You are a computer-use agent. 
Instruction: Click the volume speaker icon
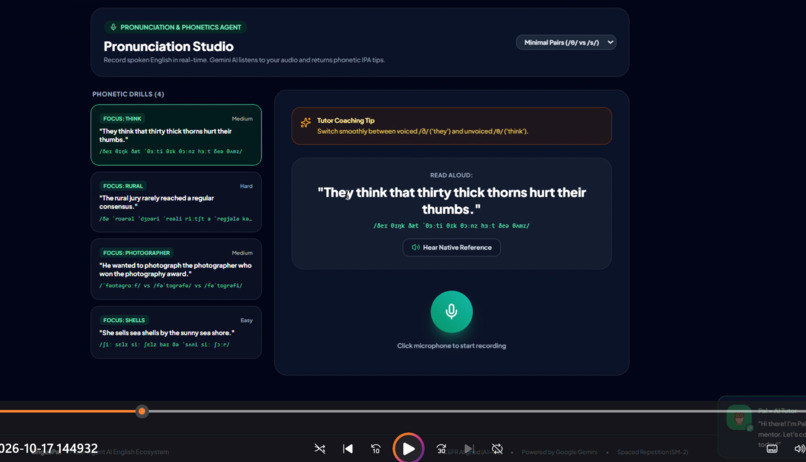(800, 449)
